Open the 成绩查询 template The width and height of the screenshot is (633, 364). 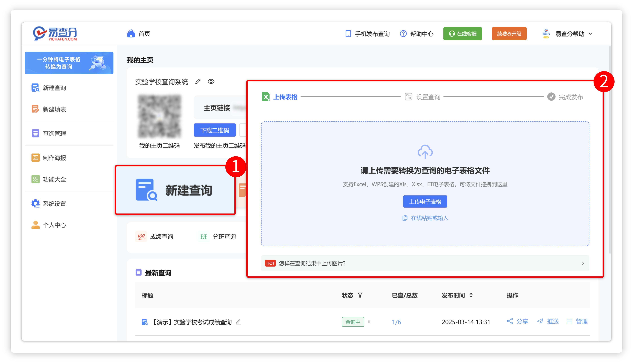point(154,236)
